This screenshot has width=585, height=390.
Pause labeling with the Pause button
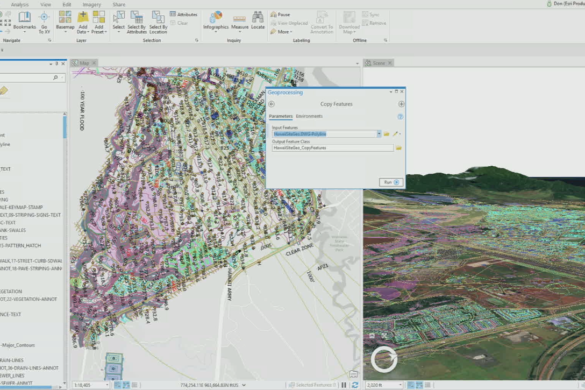click(x=280, y=15)
